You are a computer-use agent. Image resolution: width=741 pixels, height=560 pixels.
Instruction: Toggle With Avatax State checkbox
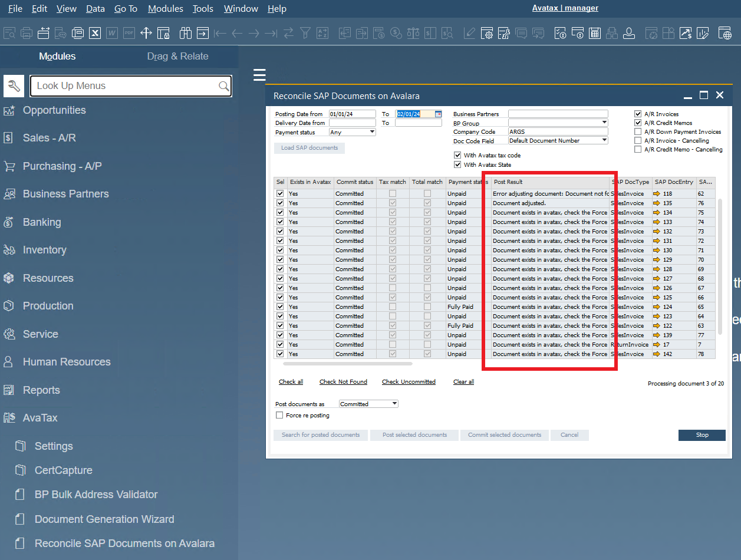click(x=457, y=164)
